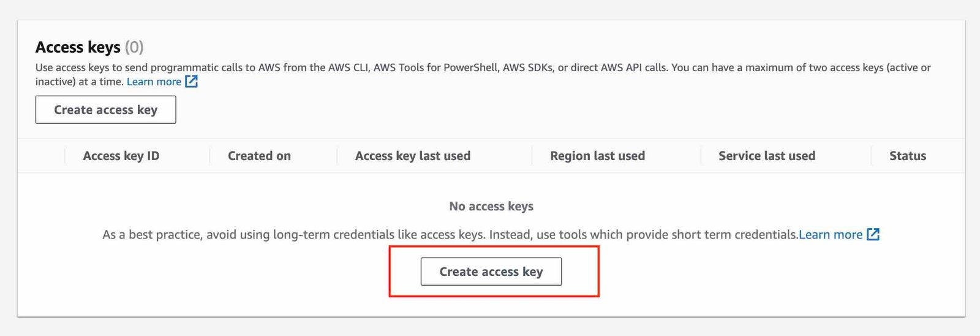Click external link icon beside short term credentials link
Image resolution: width=980 pixels, height=336 pixels.
[x=873, y=234]
